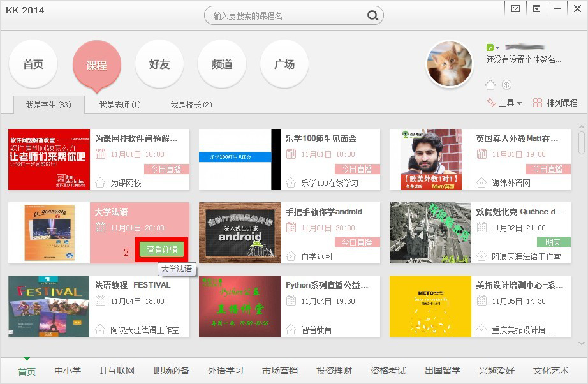The image size is (588, 384).
Task: Click the school icon beside 智普教育
Action: [291, 330]
